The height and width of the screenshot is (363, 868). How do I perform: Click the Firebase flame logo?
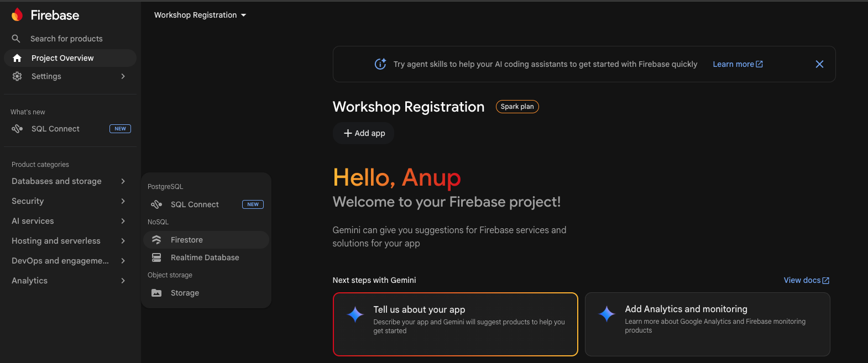(x=17, y=15)
